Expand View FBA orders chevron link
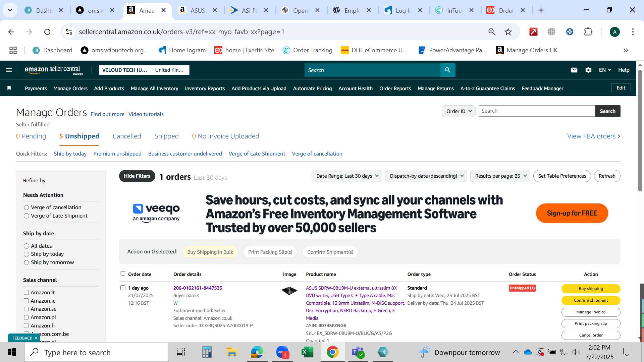 594,136
